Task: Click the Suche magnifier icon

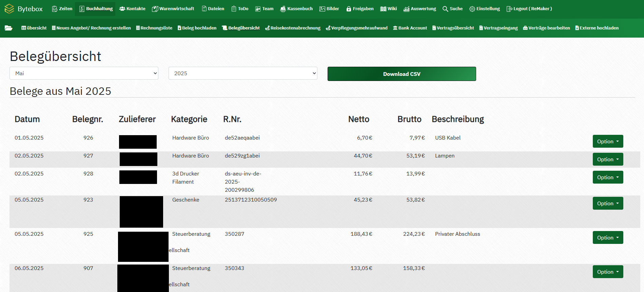Action: click(x=445, y=9)
